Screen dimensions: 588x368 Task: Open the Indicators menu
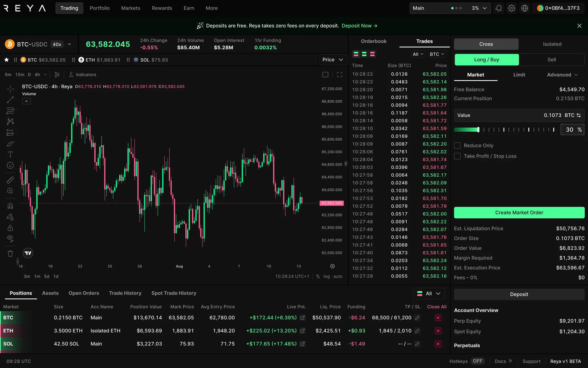pos(82,74)
